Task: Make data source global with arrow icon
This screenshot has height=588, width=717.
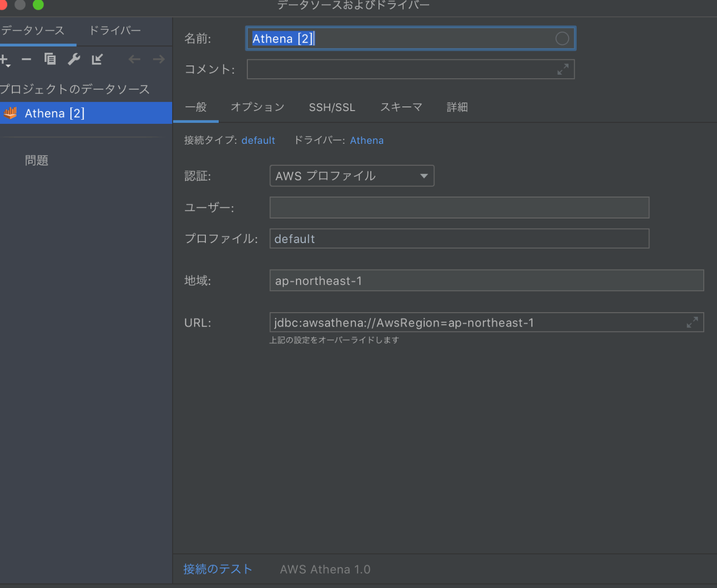Action: [x=97, y=59]
